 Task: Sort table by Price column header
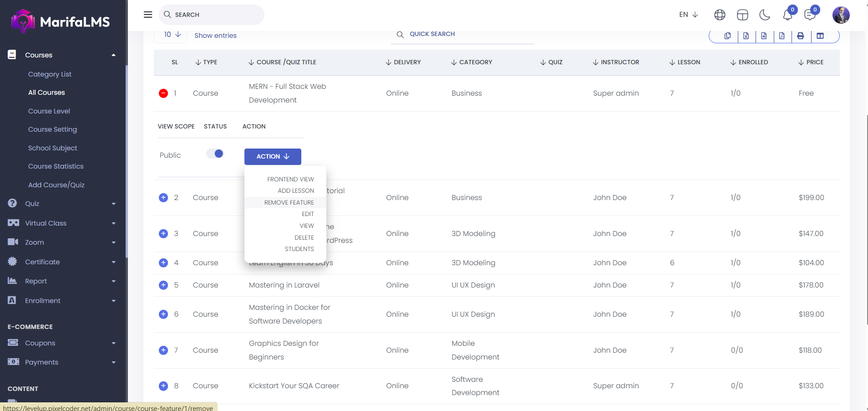click(x=811, y=62)
